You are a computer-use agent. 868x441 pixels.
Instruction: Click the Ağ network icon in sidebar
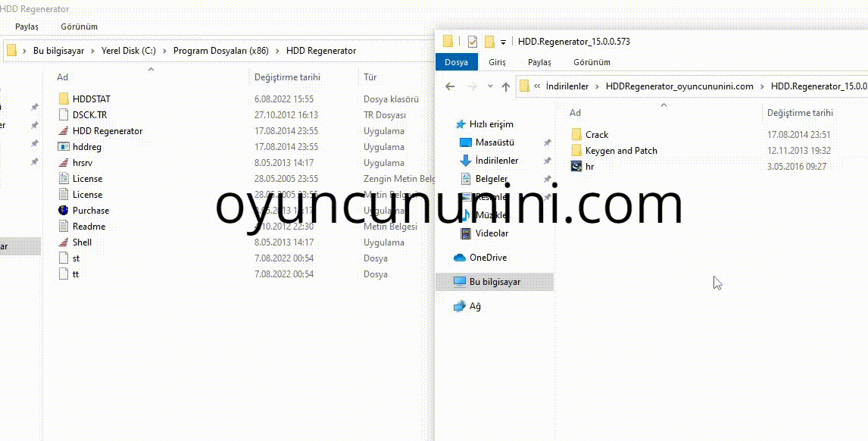point(460,306)
